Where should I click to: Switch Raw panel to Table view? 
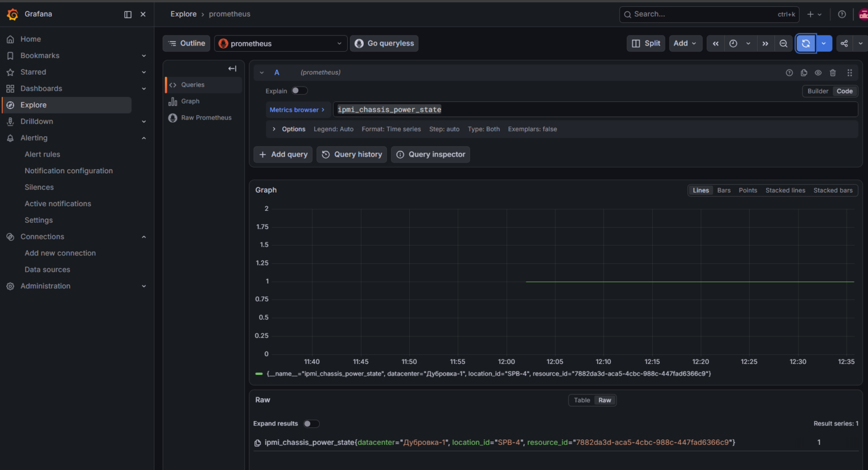(582, 400)
